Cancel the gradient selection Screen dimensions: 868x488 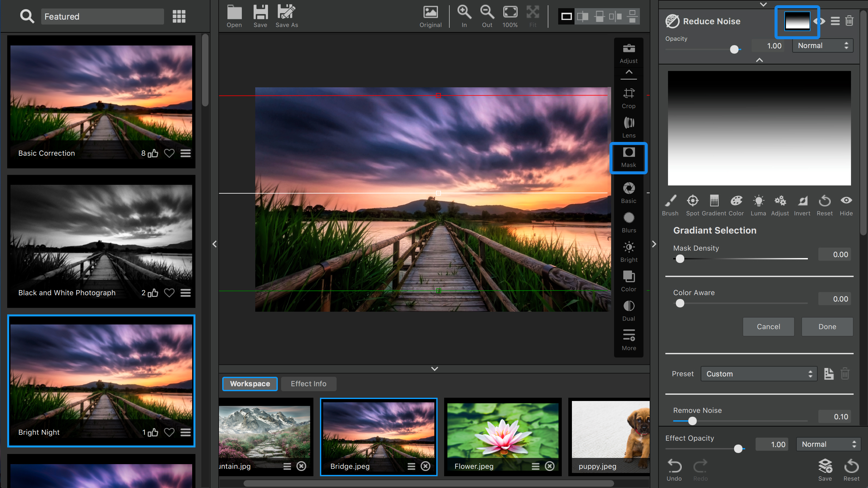tap(768, 326)
